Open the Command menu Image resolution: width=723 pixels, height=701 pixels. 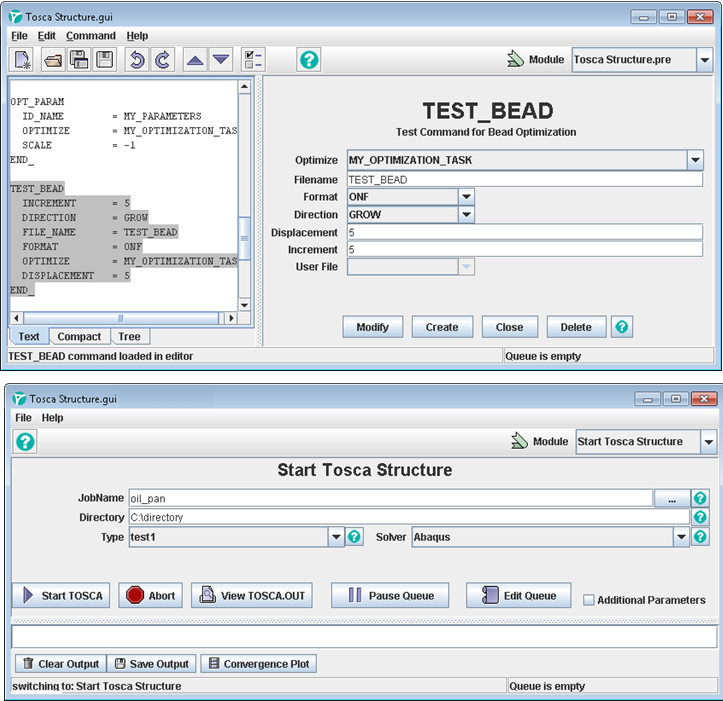click(x=91, y=36)
